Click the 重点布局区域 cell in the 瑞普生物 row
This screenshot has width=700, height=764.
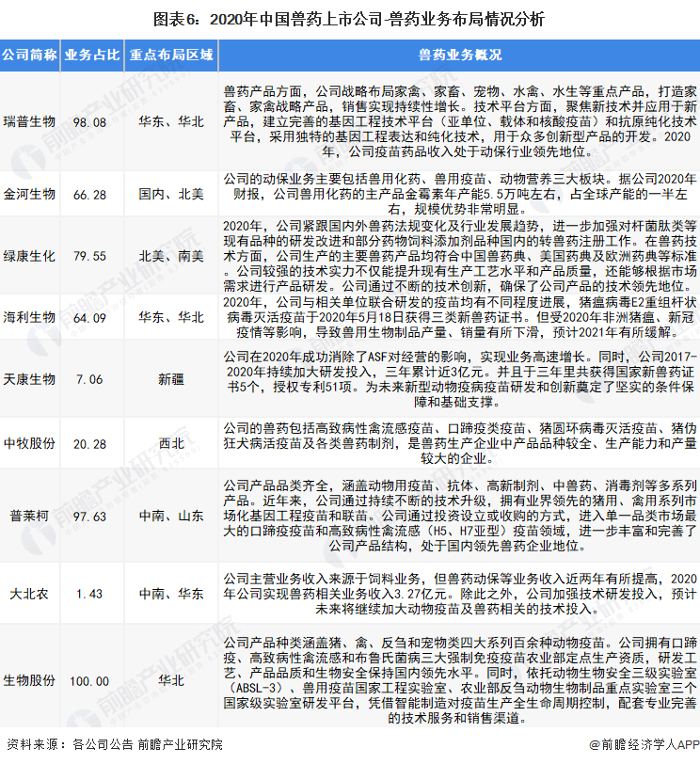pyautogui.click(x=171, y=121)
